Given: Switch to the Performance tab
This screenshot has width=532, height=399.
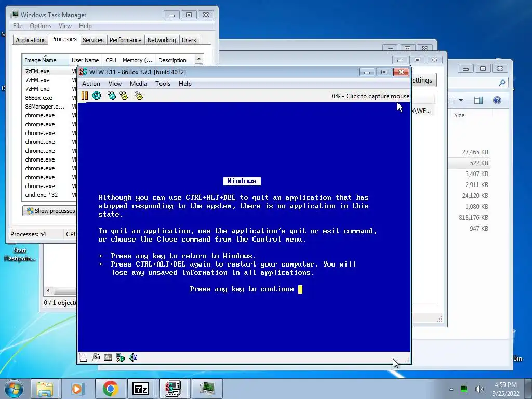Looking at the screenshot, I should (x=126, y=40).
